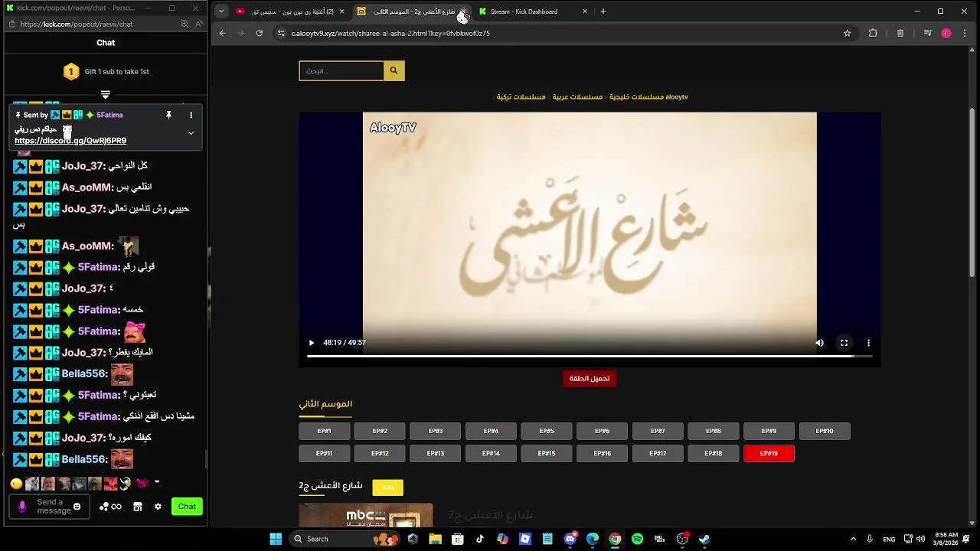Switch to Stream - Kick Dashboard tab

[533, 11]
